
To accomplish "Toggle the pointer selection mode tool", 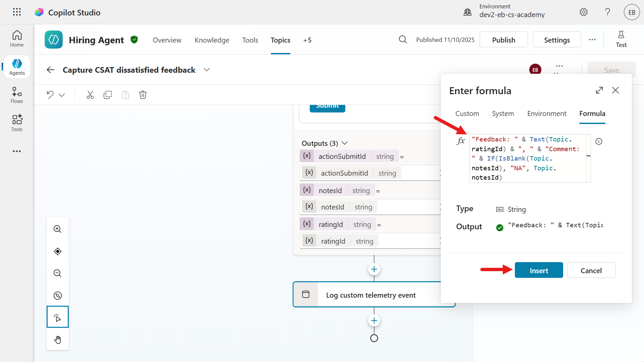I will point(58,317).
